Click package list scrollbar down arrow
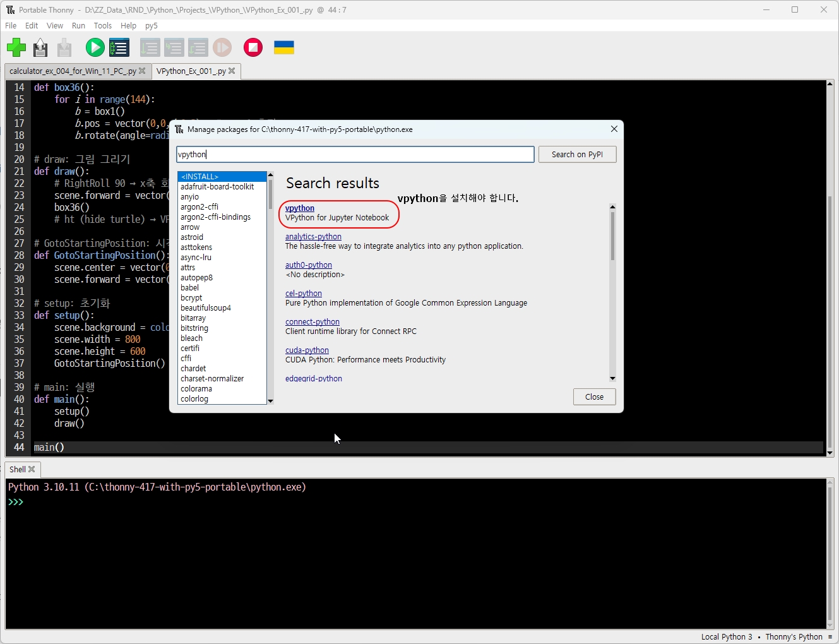This screenshot has width=839, height=644. (270, 400)
